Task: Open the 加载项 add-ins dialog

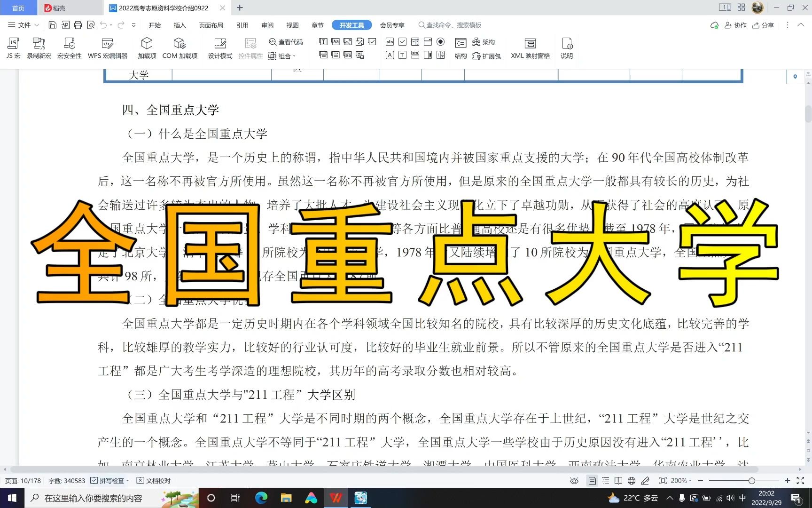Action: [x=147, y=48]
